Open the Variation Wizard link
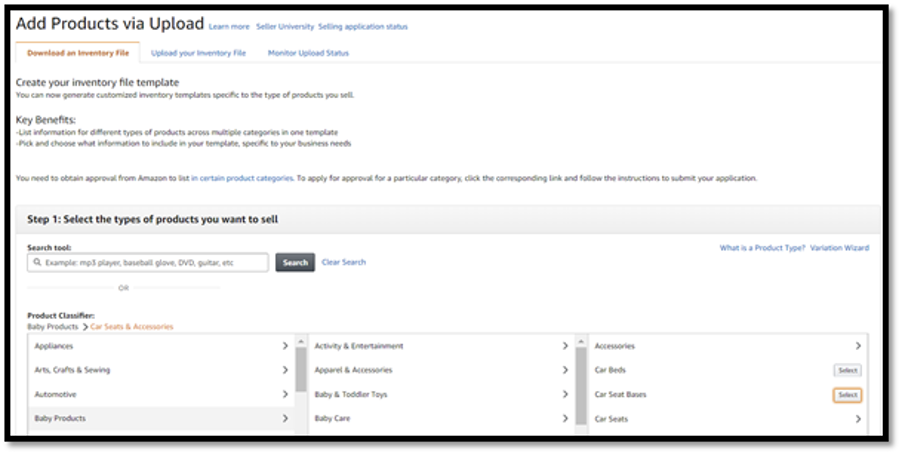 [x=839, y=248]
